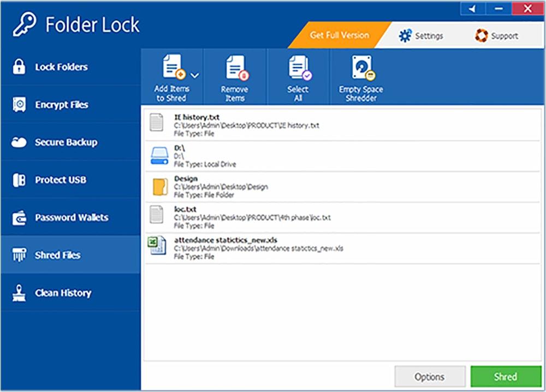Click the speaker icon in title bar
The image size is (546, 392).
[x=472, y=8]
